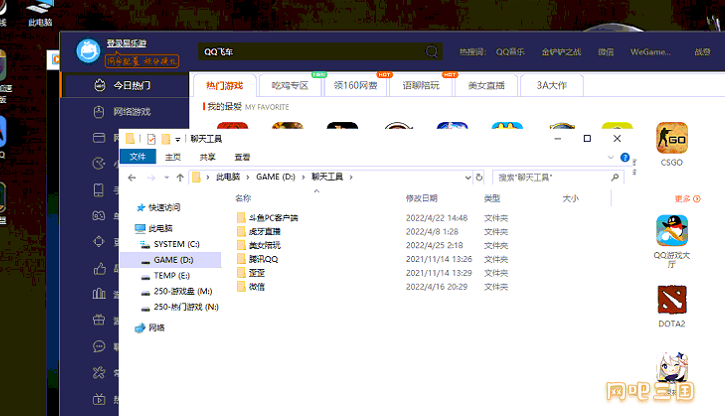
Task: Click GAME (D:) in the breadcrumb path
Action: 276,177
